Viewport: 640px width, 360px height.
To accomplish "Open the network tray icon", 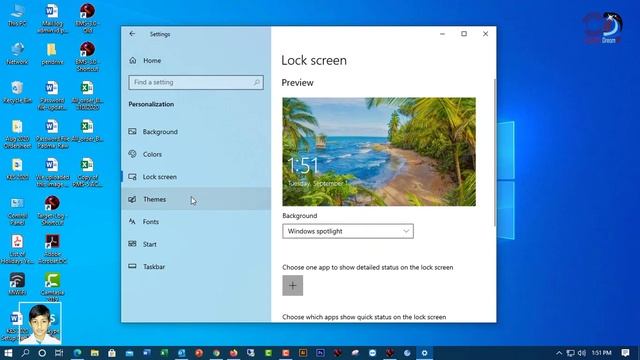I will (x=571, y=353).
